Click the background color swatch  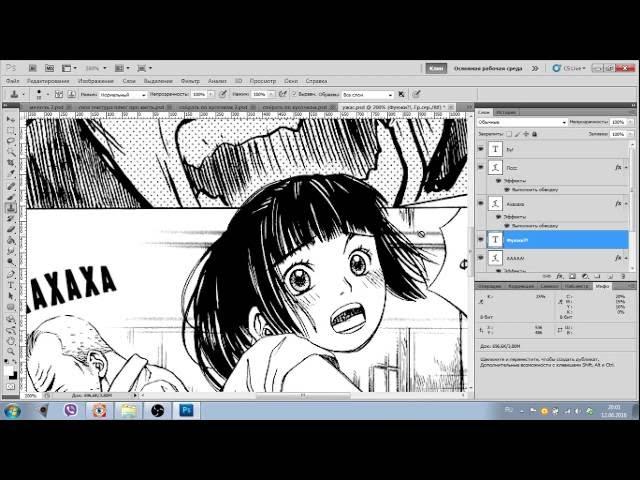[x=13, y=375]
